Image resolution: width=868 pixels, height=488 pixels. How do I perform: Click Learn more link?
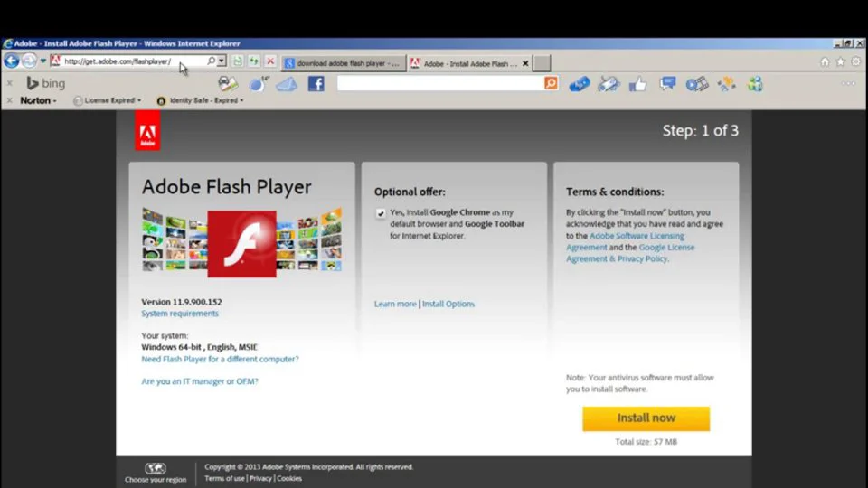395,304
